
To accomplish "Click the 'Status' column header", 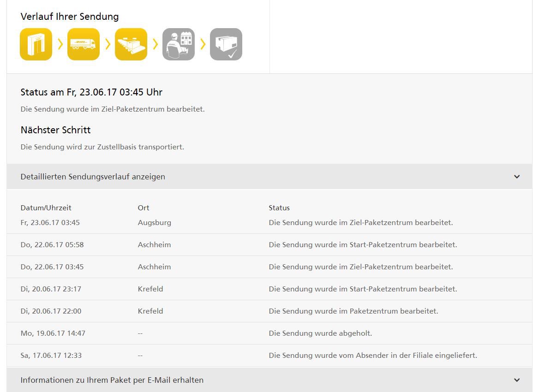I will coord(279,208).
